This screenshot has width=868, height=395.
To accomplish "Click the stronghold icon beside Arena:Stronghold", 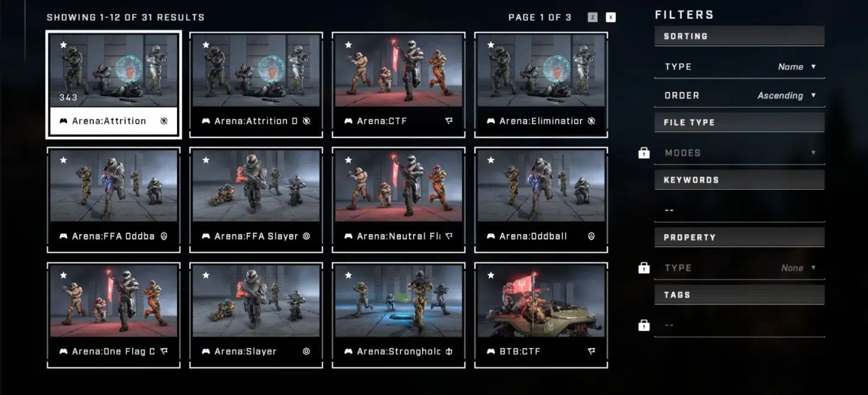I will pyautogui.click(x=448, y=351).
